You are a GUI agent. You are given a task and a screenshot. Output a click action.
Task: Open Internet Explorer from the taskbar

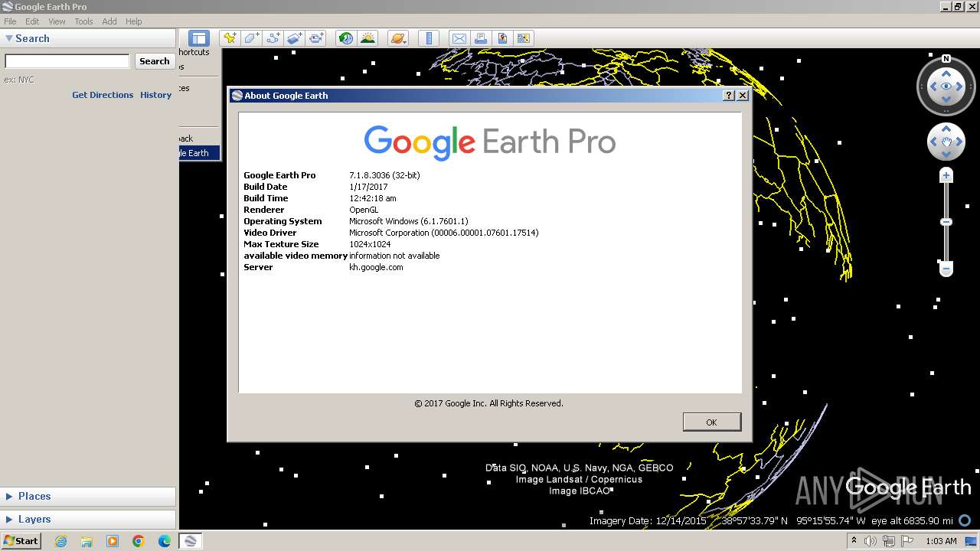click(x=60, y=541)
